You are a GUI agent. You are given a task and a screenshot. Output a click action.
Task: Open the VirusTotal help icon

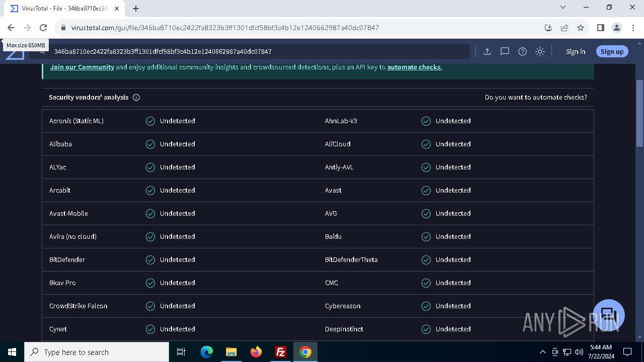[x=522, y=51]
